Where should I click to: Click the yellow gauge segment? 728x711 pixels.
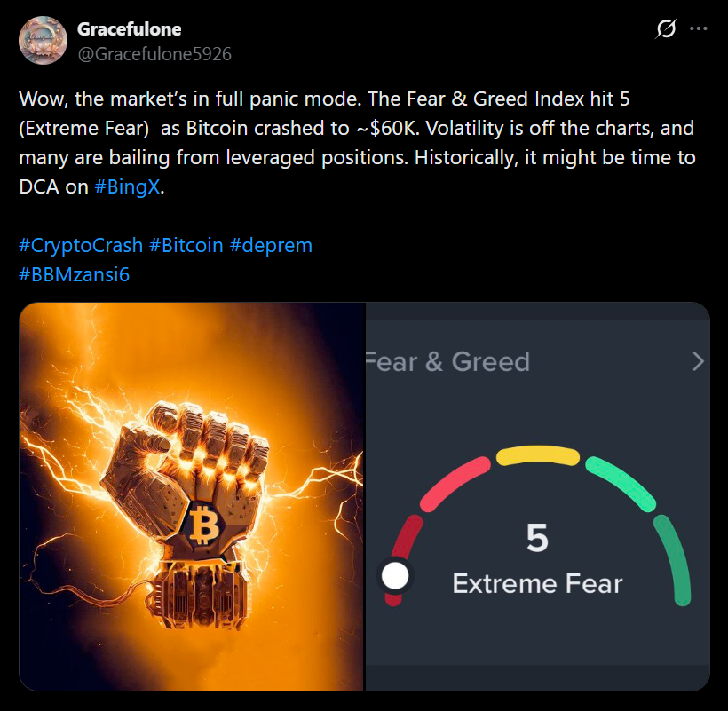537,455
